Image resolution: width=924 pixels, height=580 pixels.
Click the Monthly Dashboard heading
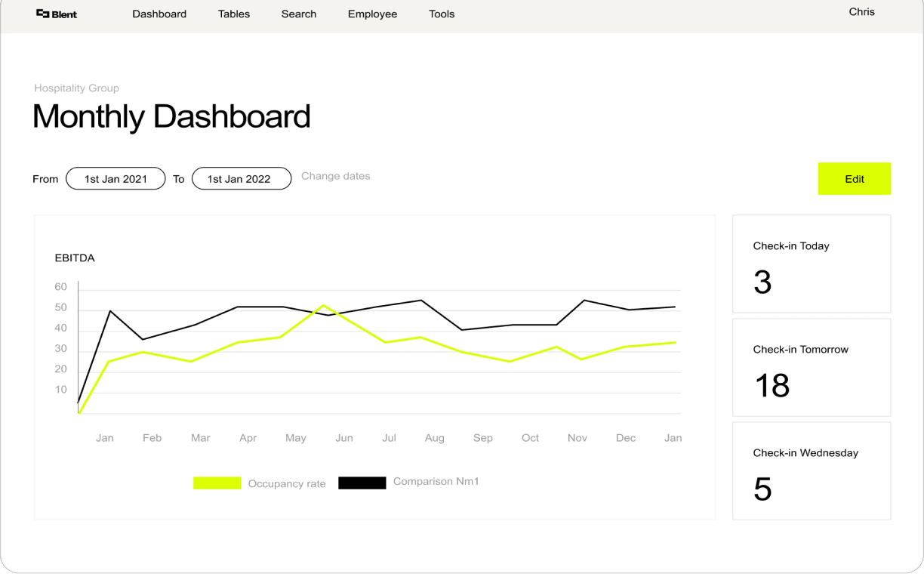point(171,116)
